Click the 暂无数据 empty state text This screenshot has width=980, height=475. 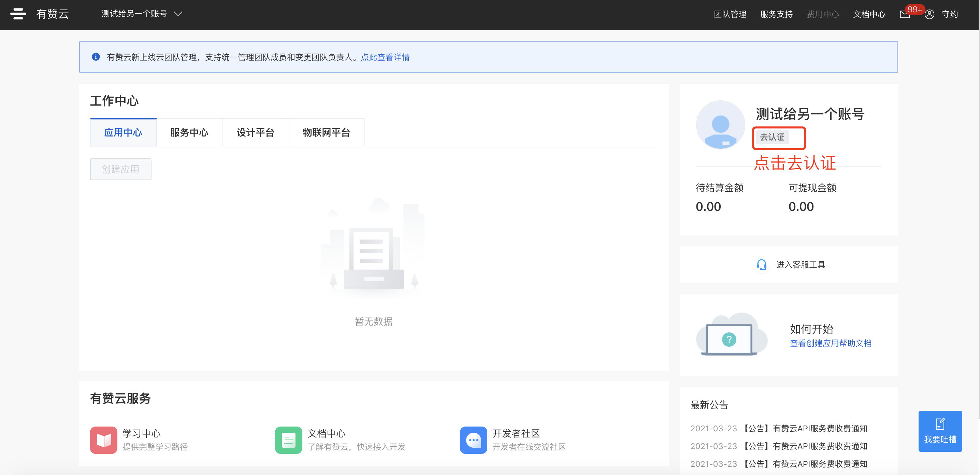coord(374,321)
